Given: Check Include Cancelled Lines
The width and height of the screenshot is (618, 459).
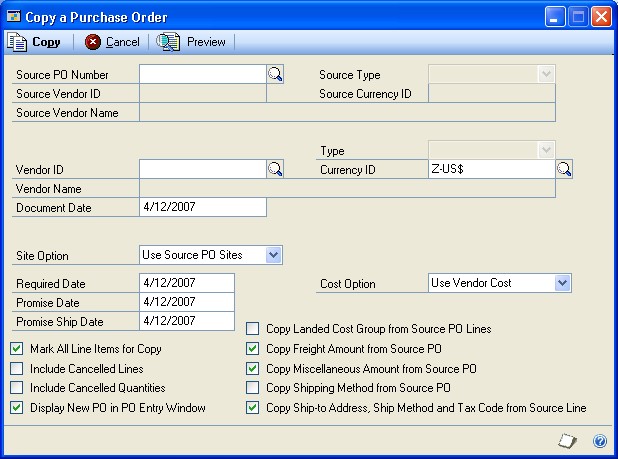Looking at the screenshot, I should 17,369.
